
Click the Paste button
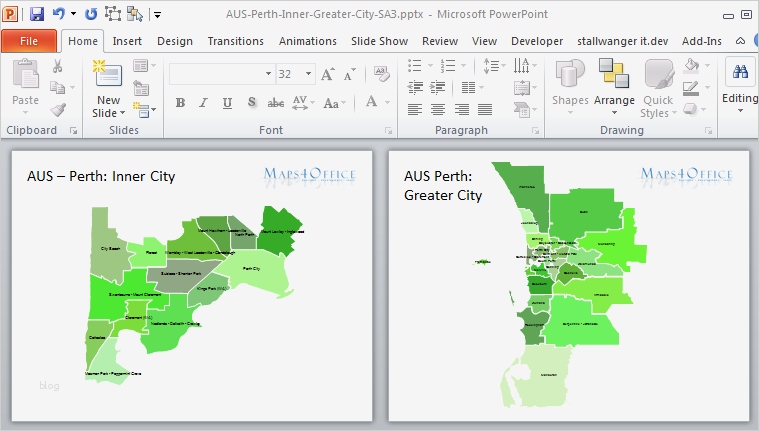point(25,85)
